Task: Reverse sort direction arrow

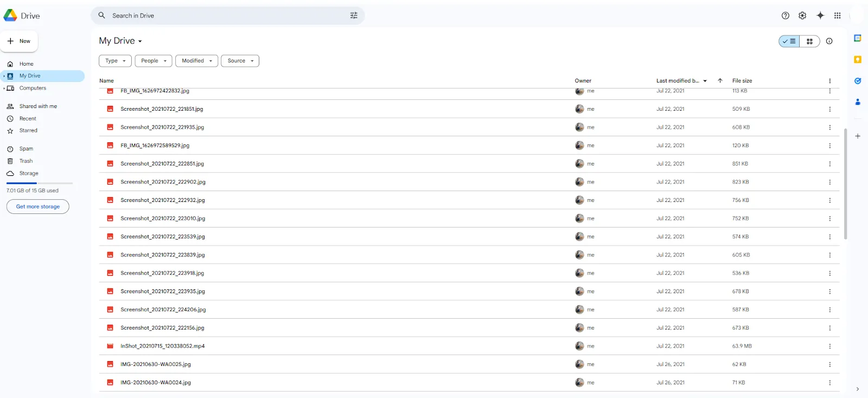Action: click(720, 81)
